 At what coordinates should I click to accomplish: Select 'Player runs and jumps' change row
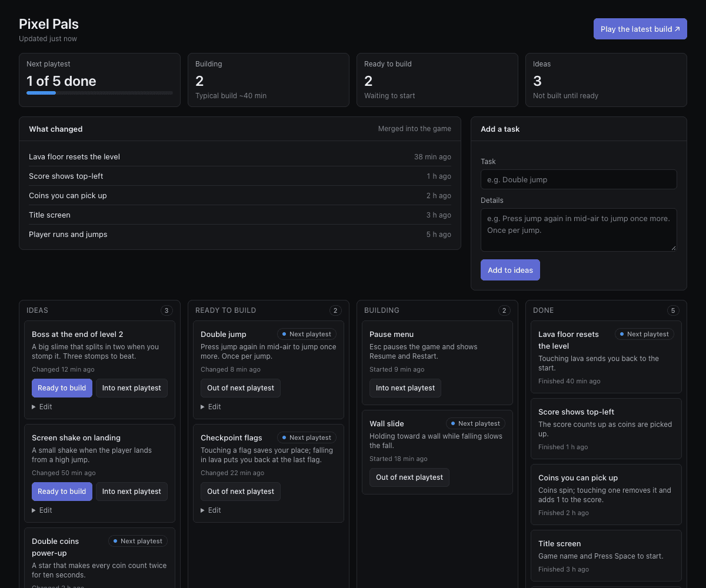(x=240, y=235)
